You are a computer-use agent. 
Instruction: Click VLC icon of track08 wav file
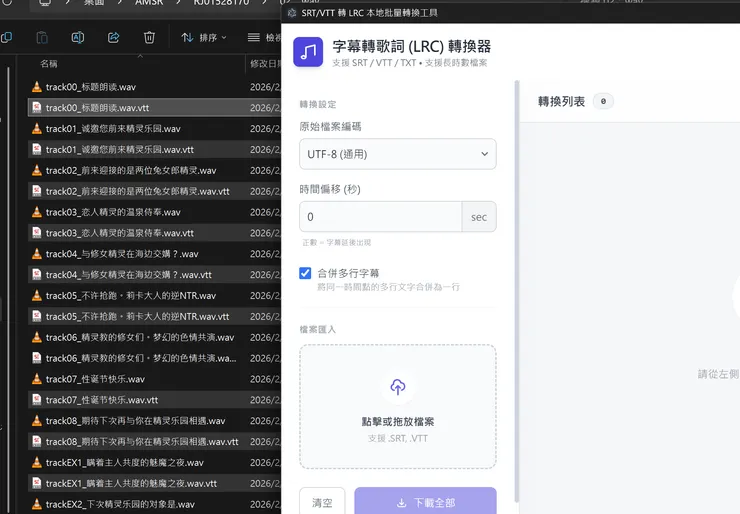[x=37, y=421]
